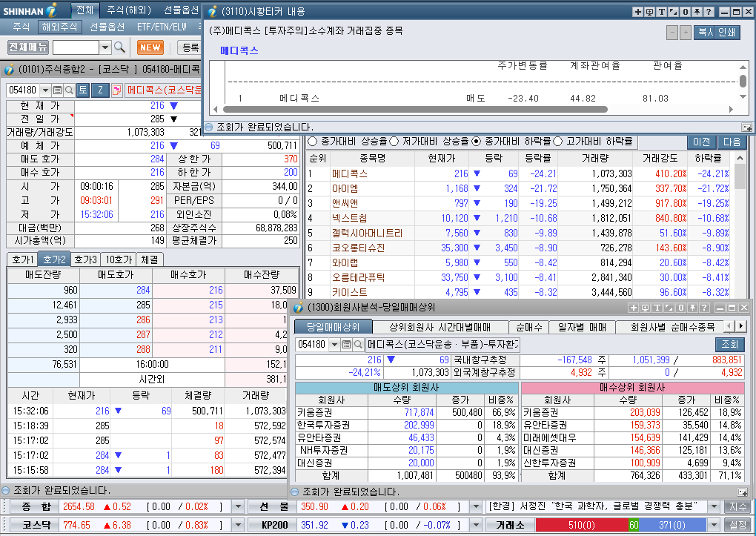Click the Z button in 주식종합2 toolbar

(x=100, y=90)
